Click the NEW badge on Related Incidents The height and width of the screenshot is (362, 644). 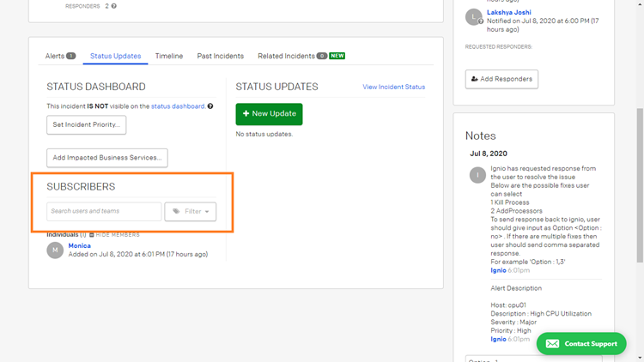click(337, 56)
